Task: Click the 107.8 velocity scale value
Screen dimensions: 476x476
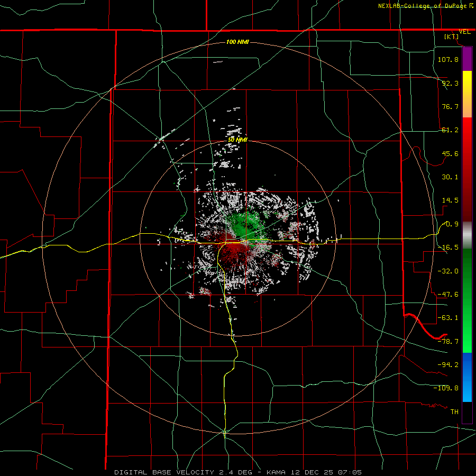Action: pos(448,59)
